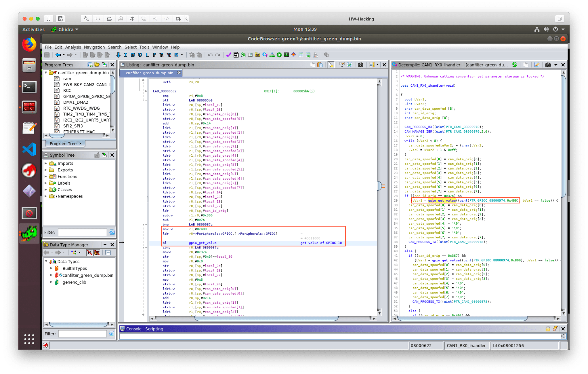Click the green Run script play icon

(279, 55)
